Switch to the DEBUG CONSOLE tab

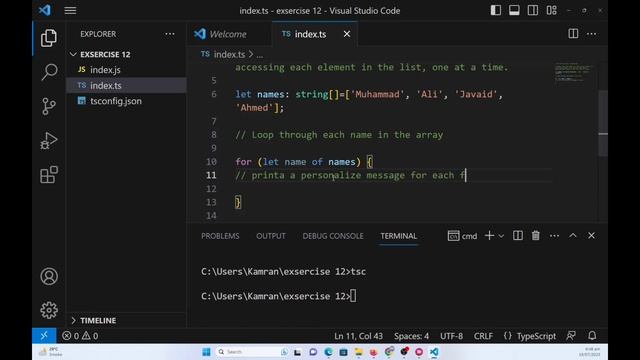click(x=333, y=236)
